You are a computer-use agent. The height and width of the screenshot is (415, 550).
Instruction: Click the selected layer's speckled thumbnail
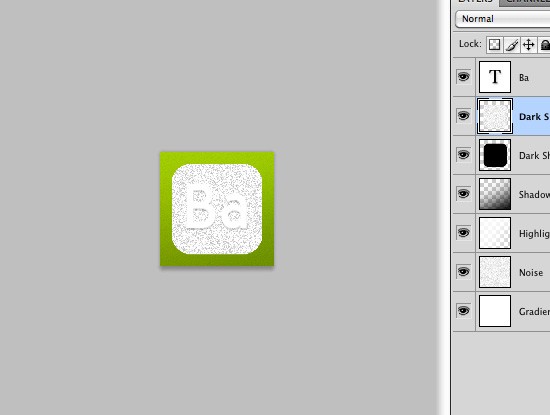pos(495,116)
